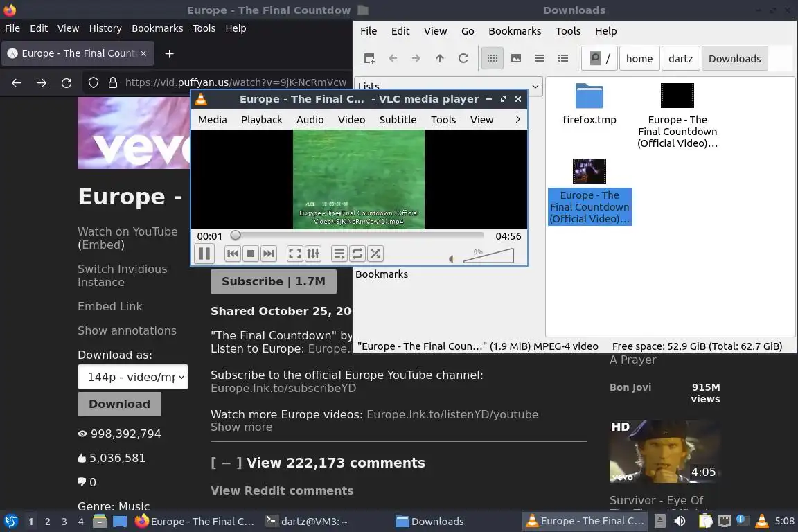Toggle loop mode in VLC
Screen dimensions: 798x532
[357, 254]
